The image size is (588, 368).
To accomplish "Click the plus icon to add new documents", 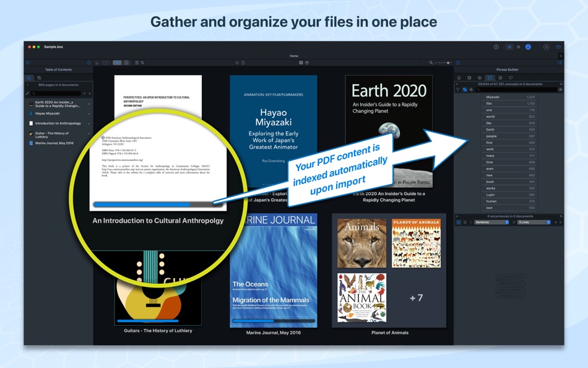I will 546,46.
